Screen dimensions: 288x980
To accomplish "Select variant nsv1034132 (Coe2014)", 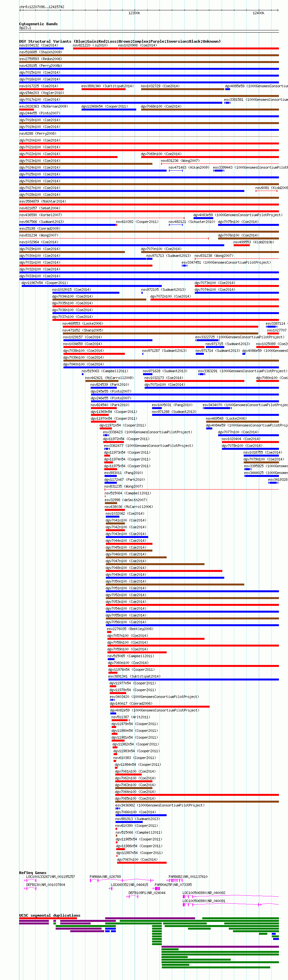I will pos(39,45).
